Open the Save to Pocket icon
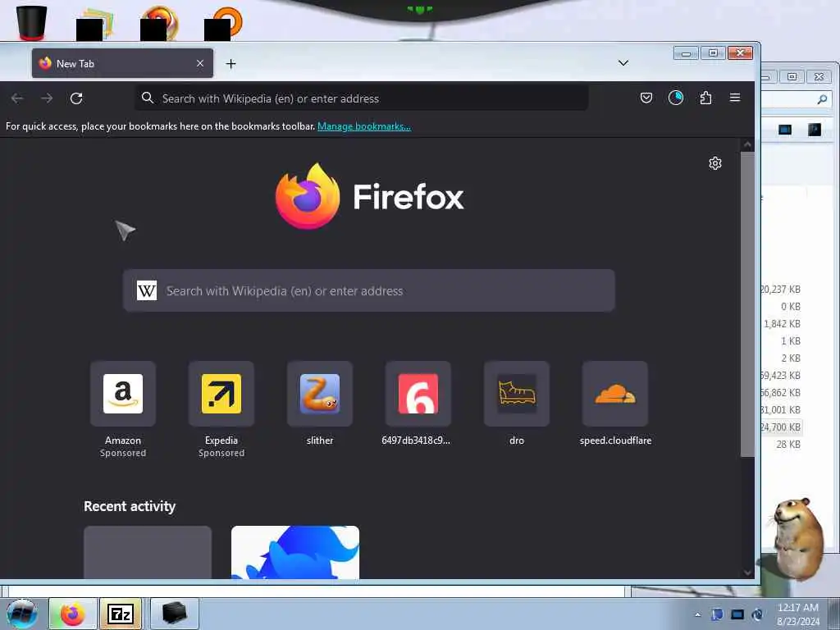 (646, 98)
